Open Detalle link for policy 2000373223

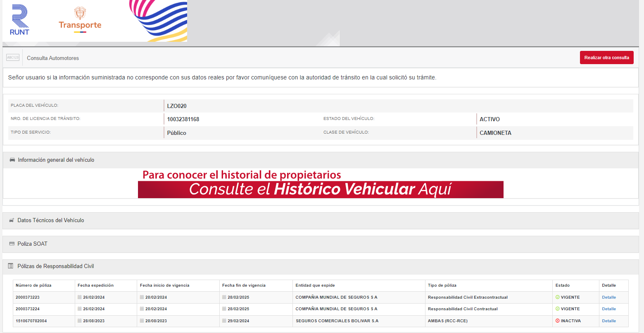608,297
